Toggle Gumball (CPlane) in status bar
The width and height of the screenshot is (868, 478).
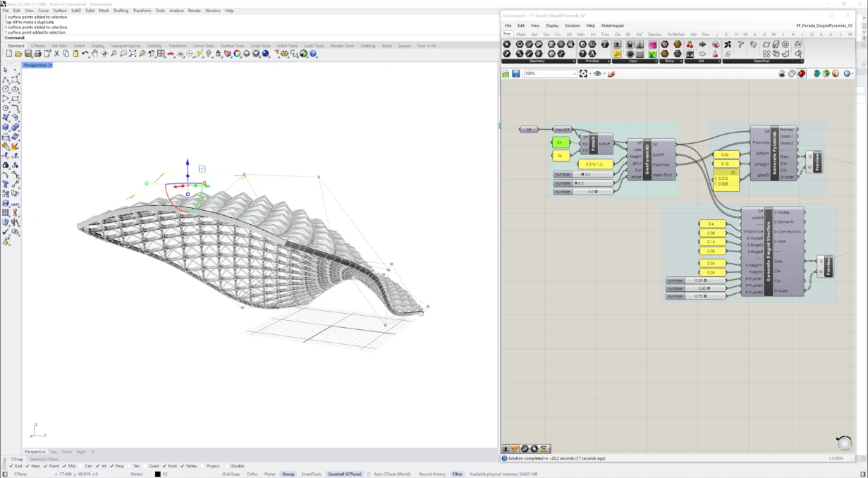click(345, 474)
